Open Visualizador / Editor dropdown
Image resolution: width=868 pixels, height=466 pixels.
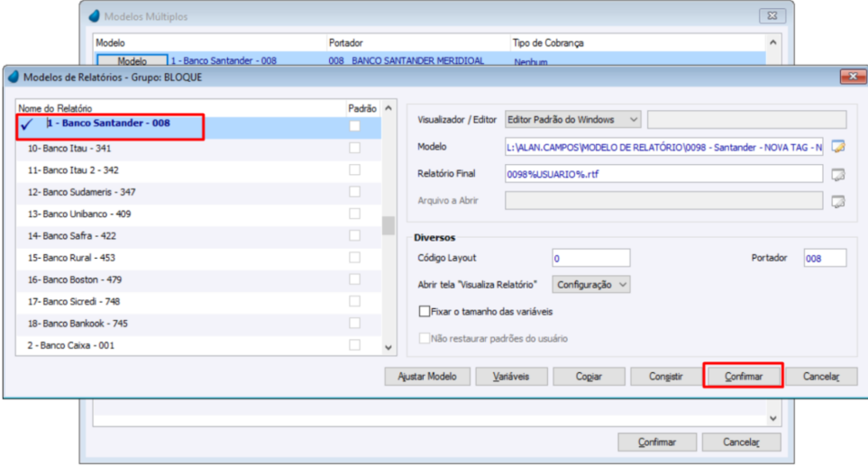click(x=572, y=120)
